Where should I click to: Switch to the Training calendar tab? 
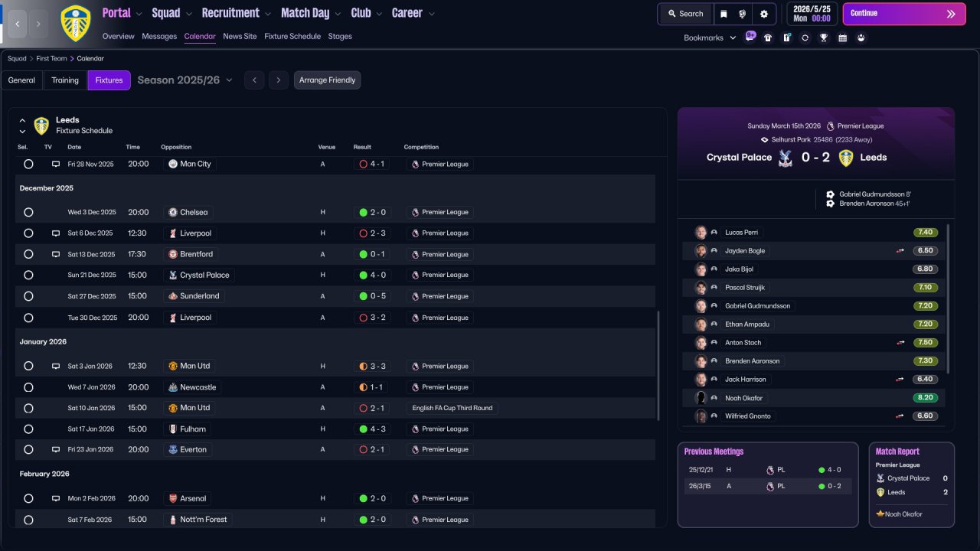tap(65, 80)
